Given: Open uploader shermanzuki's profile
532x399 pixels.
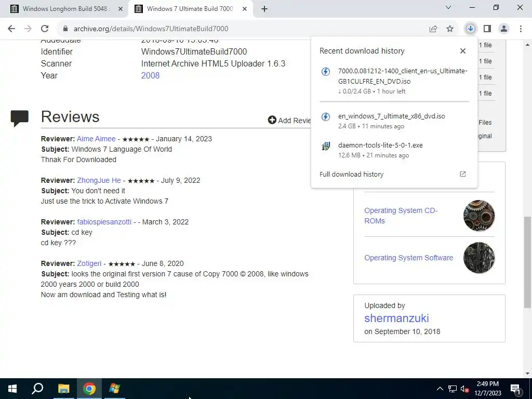Looking at the screenshot, I should 396,318.
